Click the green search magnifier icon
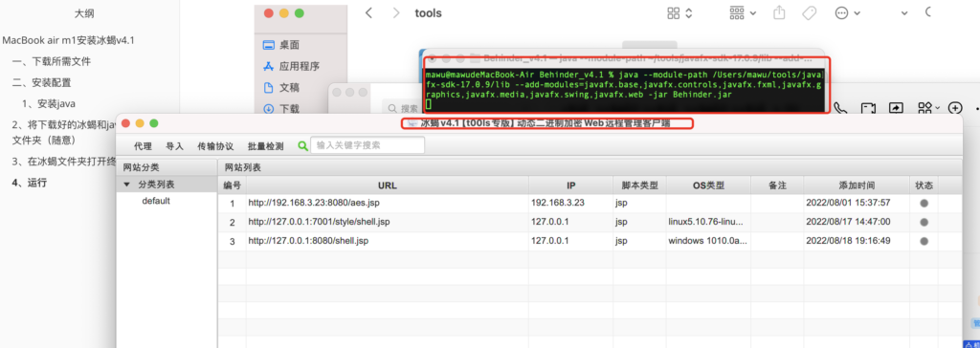 [303, 145]
